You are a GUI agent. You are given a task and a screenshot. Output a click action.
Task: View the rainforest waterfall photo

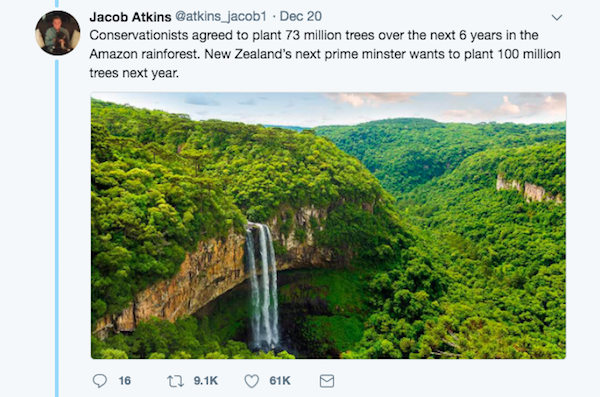click(328, 225)
